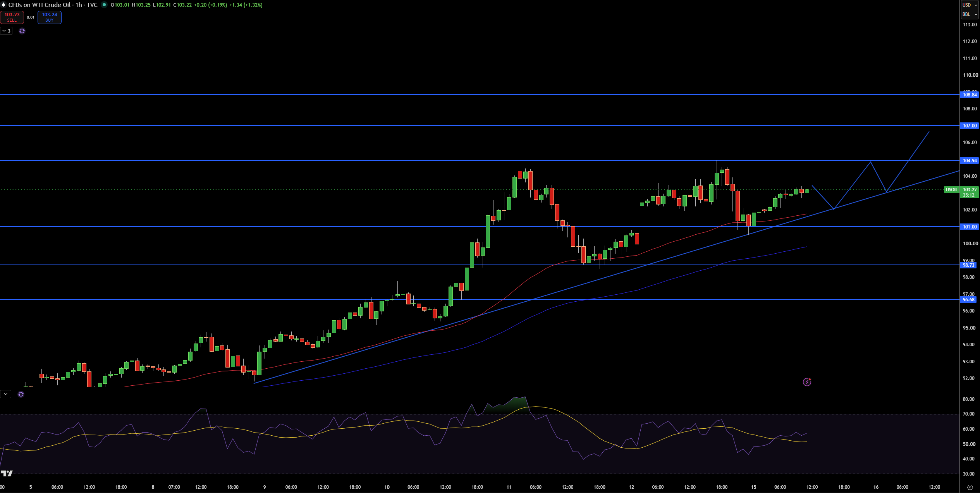The image size is (980, 493).
Task: Open chart settings gear at bottom right
Action: pos(970,487)
